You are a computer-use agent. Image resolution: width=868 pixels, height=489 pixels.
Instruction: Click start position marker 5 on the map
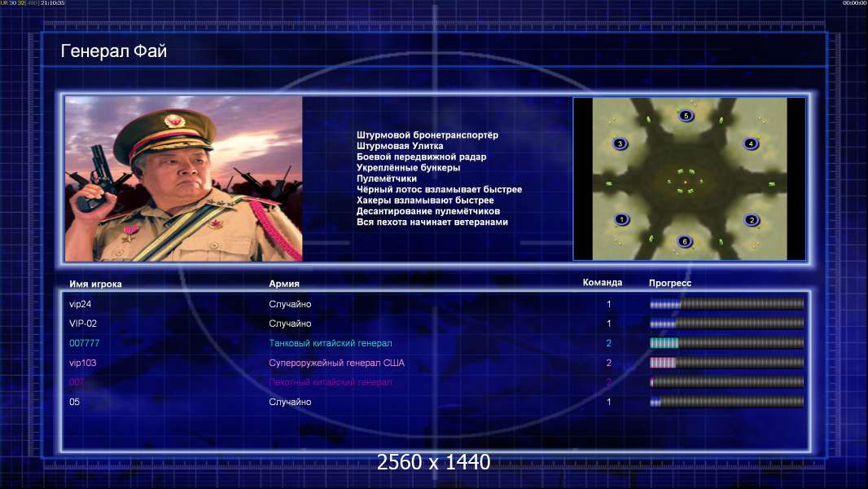point(686,116)
